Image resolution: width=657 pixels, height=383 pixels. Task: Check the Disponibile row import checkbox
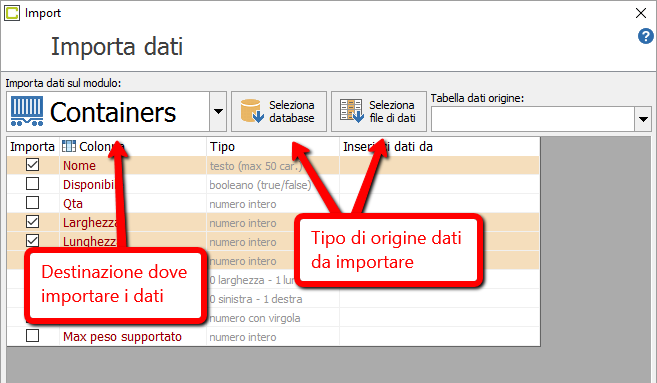[32, 184]
